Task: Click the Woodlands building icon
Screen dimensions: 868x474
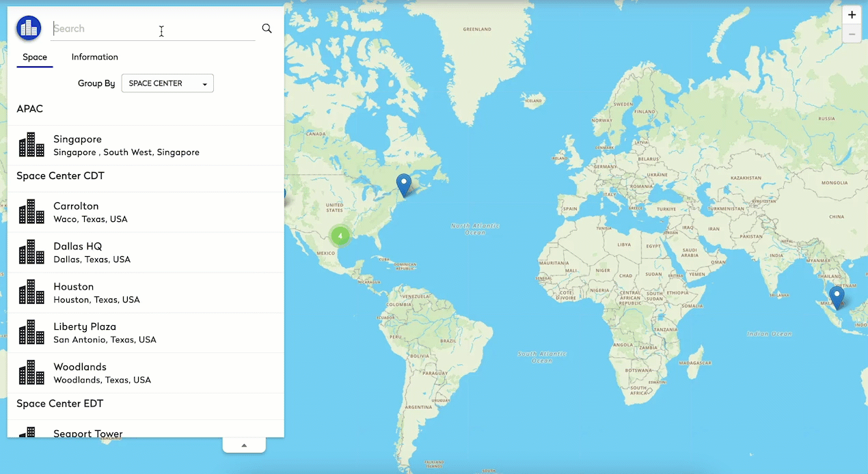Action: (31, 373)
